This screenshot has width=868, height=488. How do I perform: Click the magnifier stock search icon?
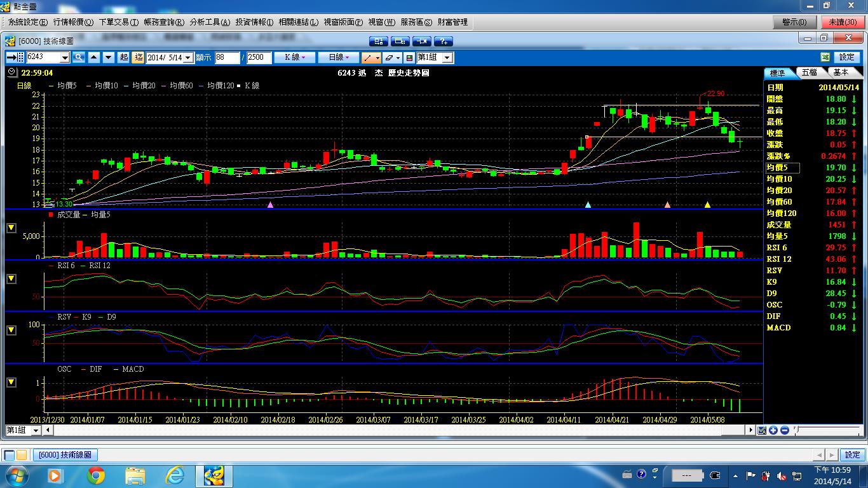point(79,57)
